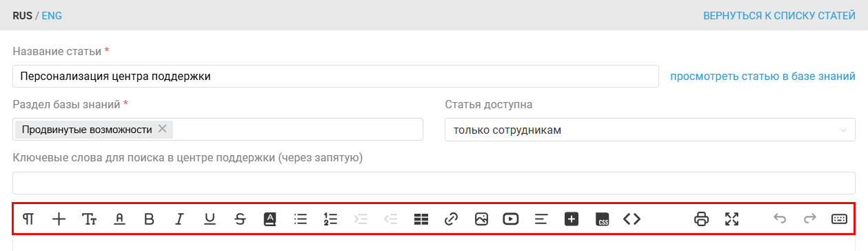
Task: Click просмотреть статью в базе знаний link
Action: (763, 76)
